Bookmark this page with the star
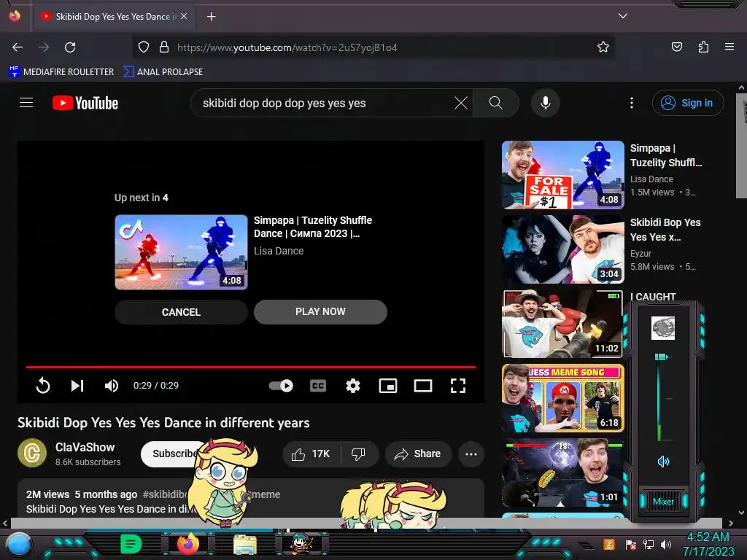 [x=603, y=47]
